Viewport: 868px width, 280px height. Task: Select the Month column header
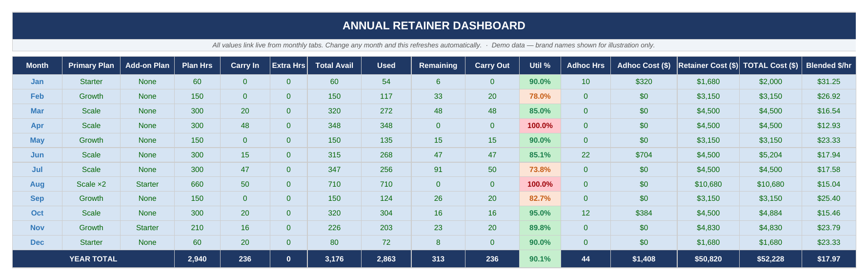point(37,65)
